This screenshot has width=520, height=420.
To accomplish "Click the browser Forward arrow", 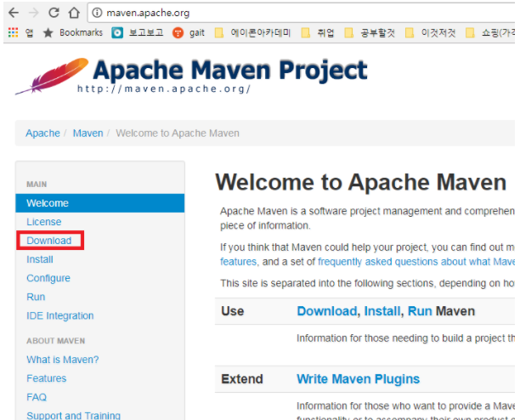I will pos(33,13).
